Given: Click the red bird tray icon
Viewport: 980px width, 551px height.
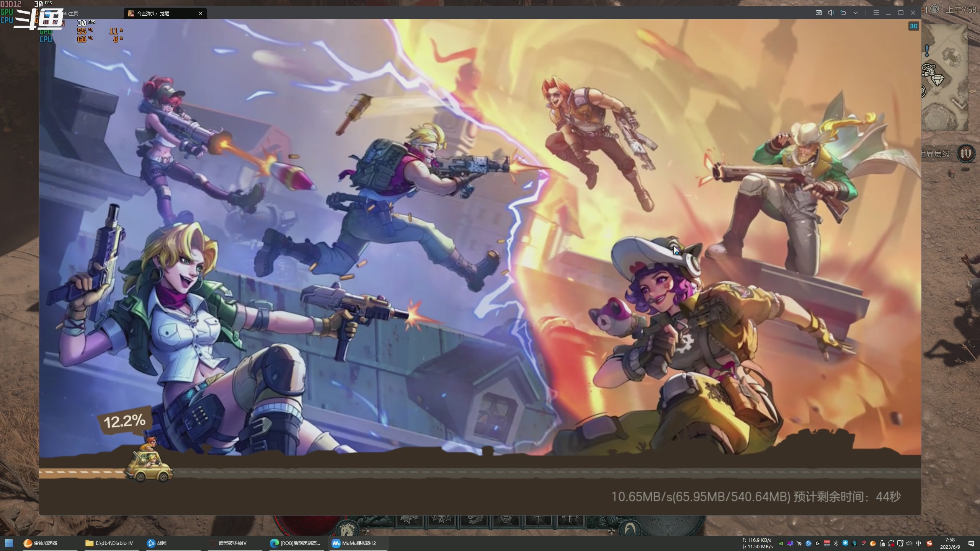Looking at the screenshot, I should tap(864, 543).
